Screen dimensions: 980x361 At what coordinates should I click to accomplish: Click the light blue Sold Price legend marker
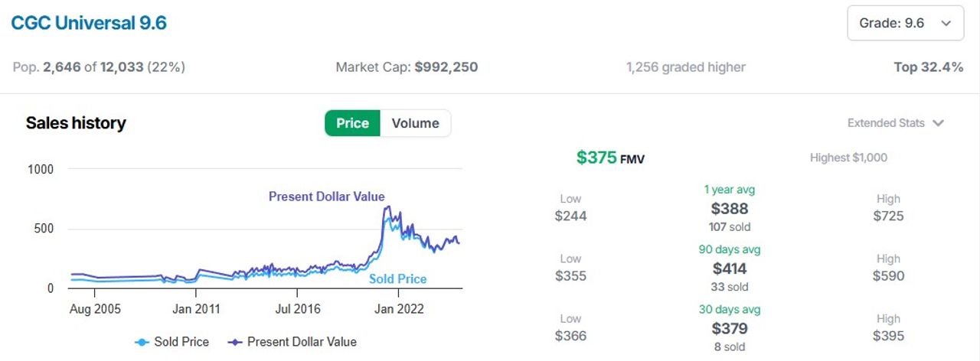[x=142, y=342]
